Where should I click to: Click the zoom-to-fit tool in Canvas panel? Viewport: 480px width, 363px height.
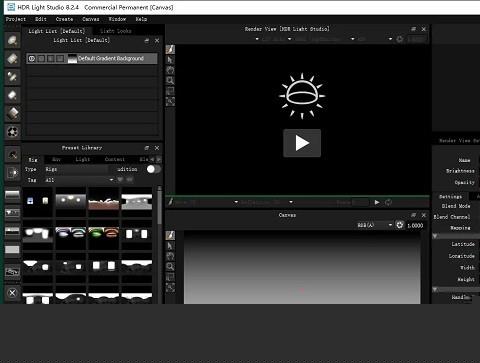[170, 287]
